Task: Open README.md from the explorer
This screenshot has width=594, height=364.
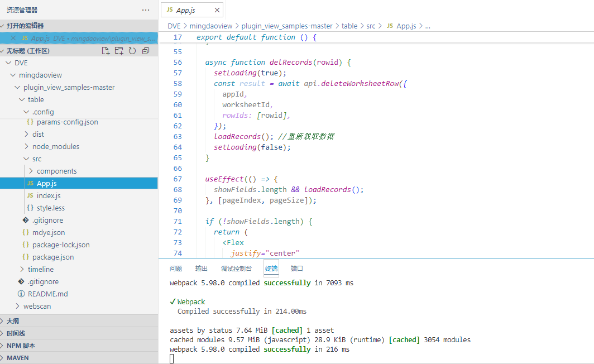Action: click(47, 294)
